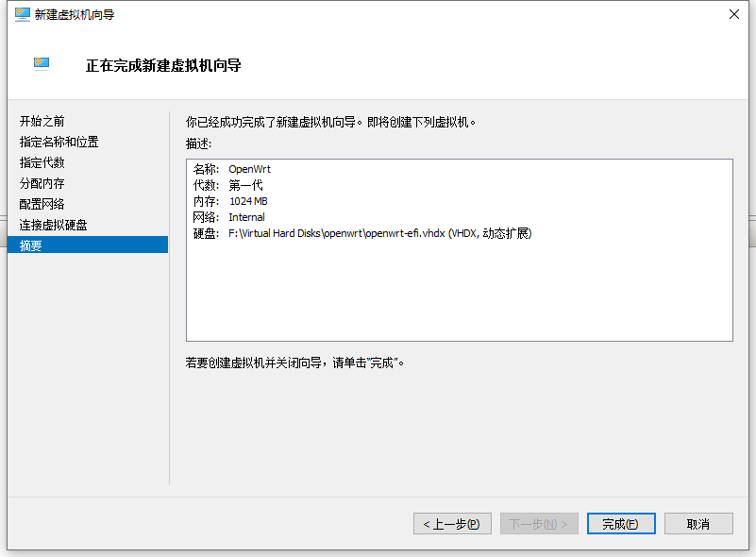This screenshot has width=756, height=557.
Task: Click the 上一步 button to go back
Action: [x=452, y=524]
